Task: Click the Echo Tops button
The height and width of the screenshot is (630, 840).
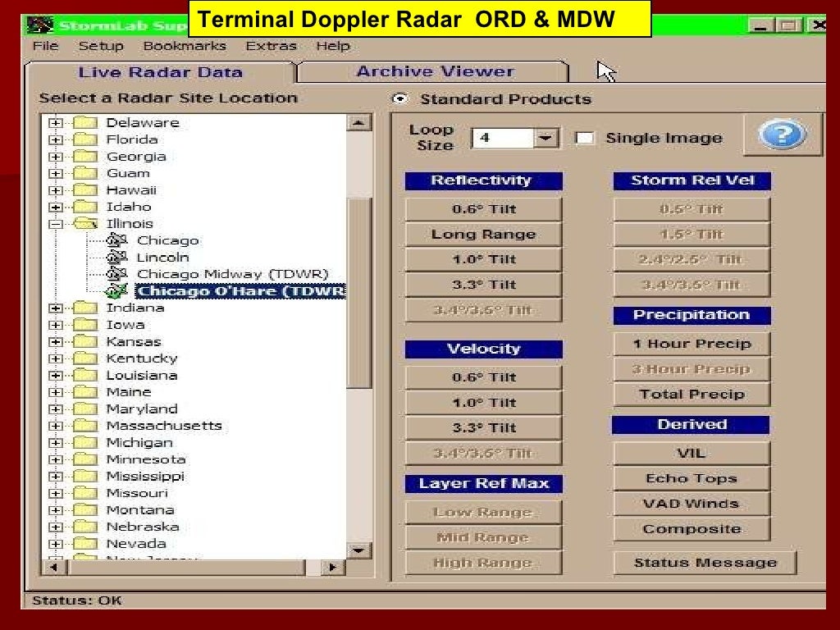Action: tap(692, 478)
